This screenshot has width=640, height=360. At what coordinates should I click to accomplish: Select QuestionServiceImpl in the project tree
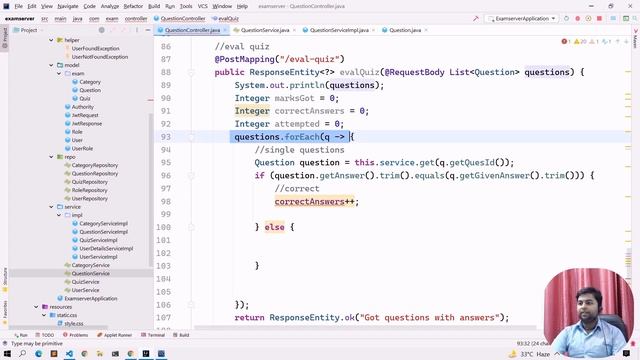(103, 232)
